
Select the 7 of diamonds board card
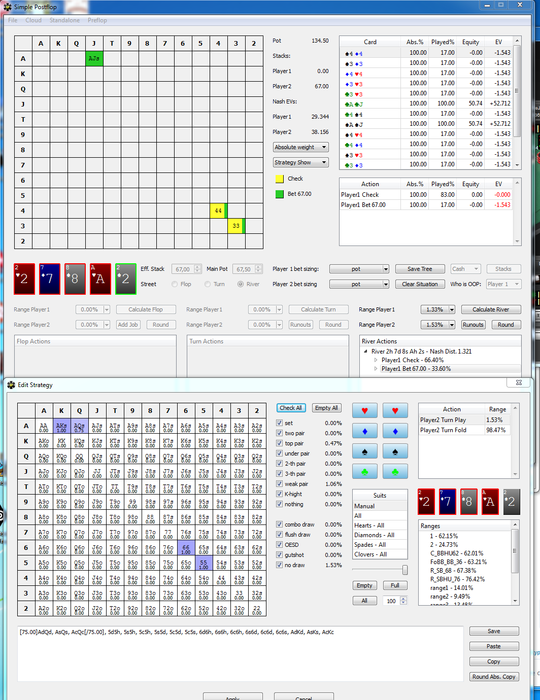pyautogui.click(x=50, y=279)
